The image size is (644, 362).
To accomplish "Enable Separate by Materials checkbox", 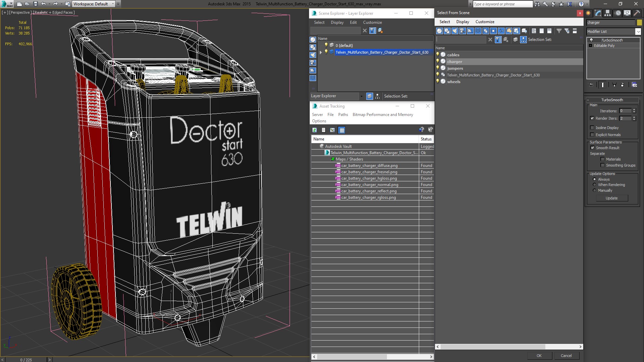I will pyautogui.click(x=602, y=159).
